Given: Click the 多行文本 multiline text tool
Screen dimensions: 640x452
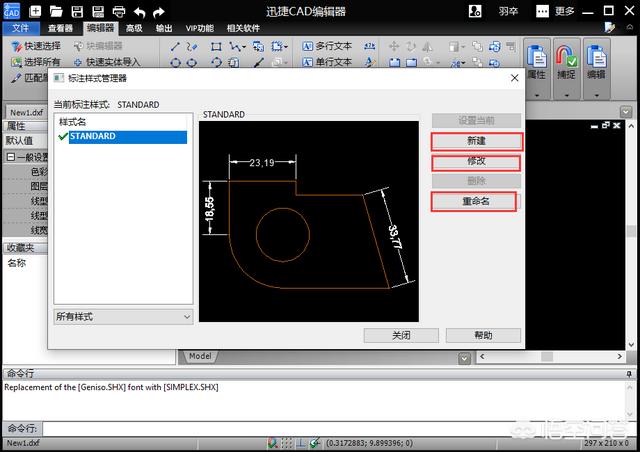Looking at the screenshot, I should pos(327,46).
